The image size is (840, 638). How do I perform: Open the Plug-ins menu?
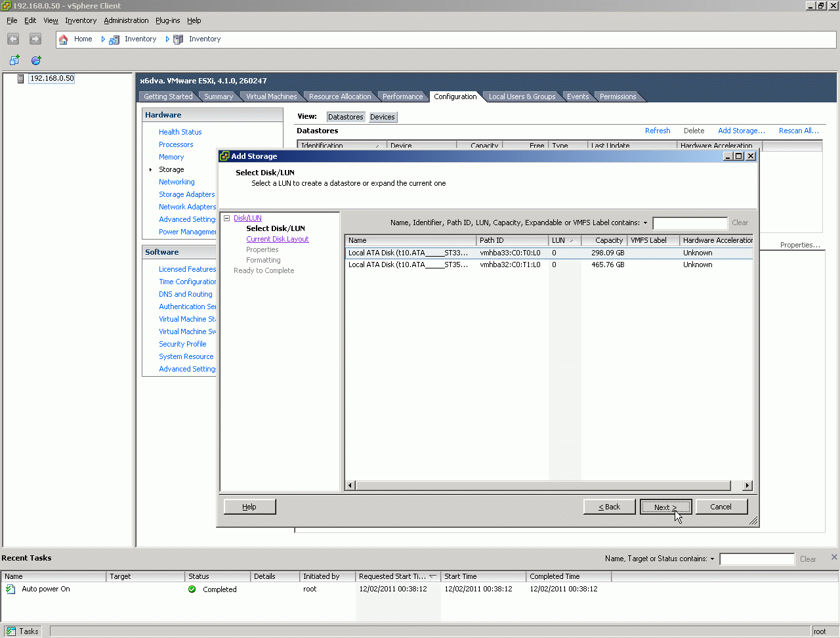tap(167, 20)
